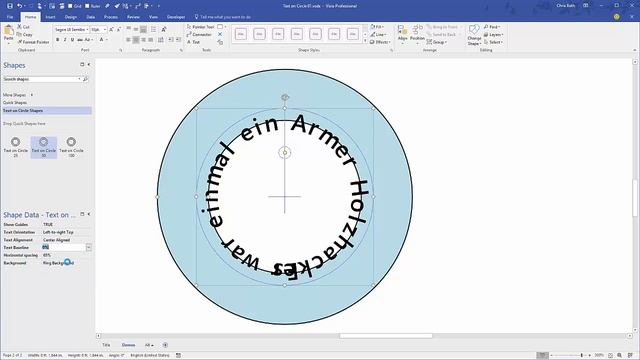Click the font color A icon

[102, 40]
